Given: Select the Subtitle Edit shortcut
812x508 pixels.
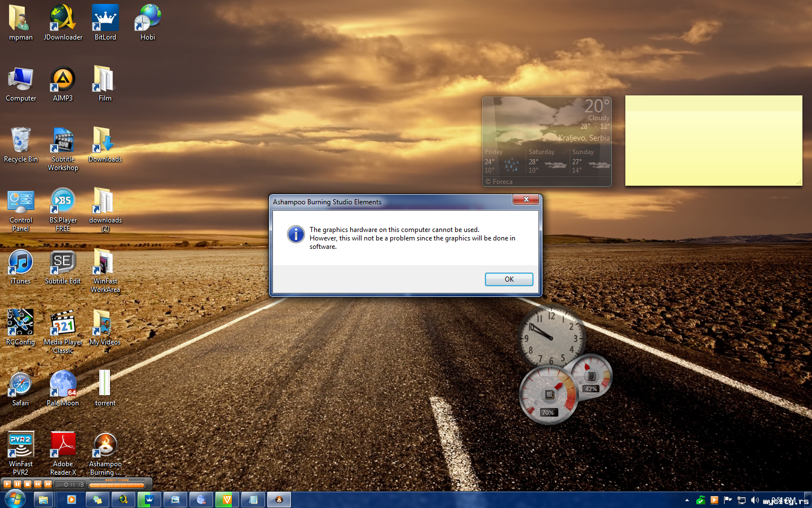Looking at the screenshot, I should 63,267.
